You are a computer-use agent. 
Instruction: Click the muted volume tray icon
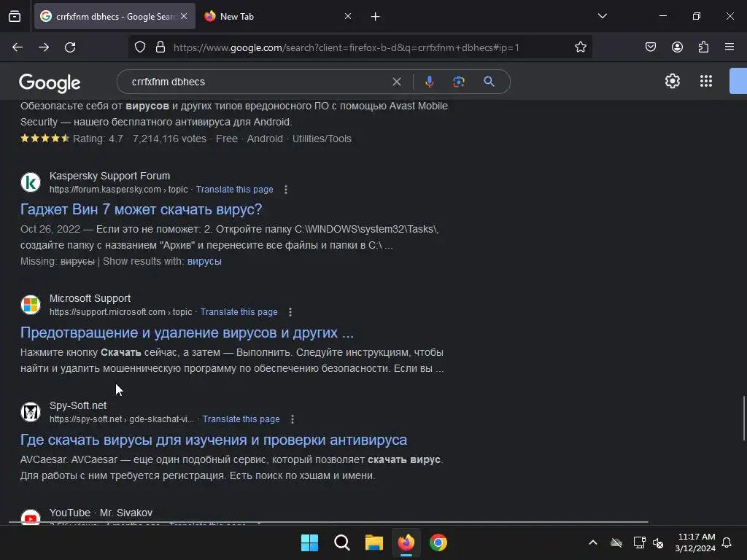[658, 542]
